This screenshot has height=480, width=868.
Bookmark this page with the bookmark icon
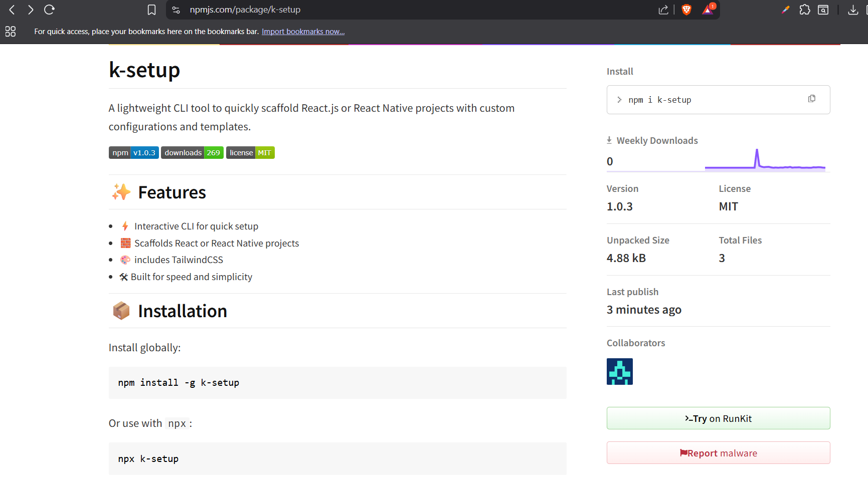coord(151,10)
